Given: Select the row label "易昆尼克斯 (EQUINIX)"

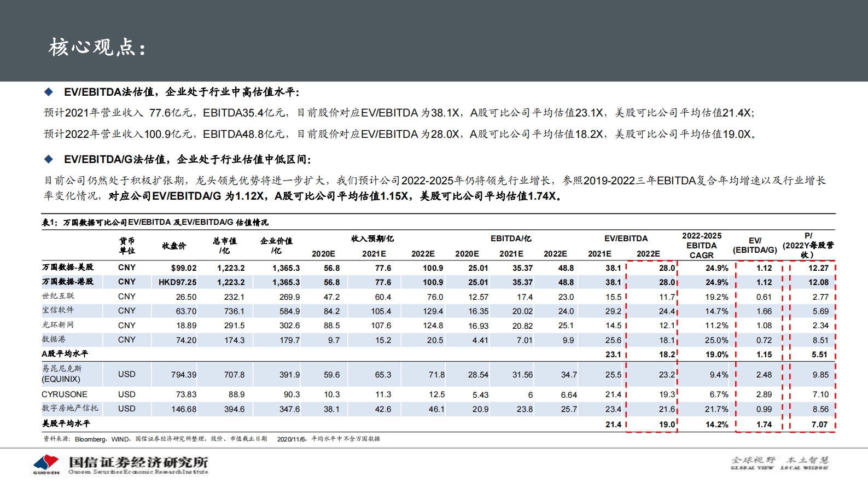Looking at the screenshot, I should (x=62, y=374).
